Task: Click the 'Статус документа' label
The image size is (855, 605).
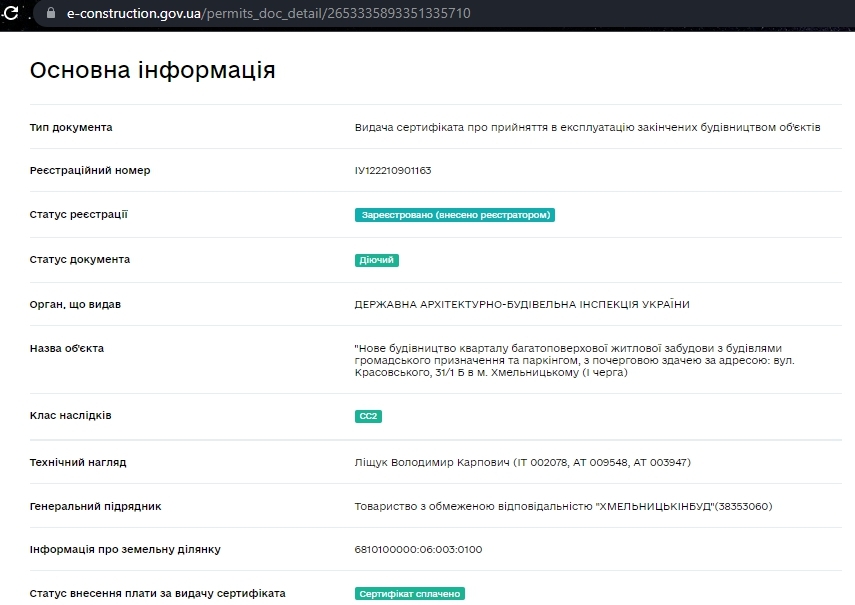Action: [80, 259]
